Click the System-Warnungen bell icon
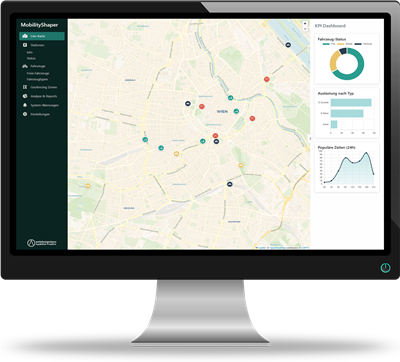 point(25,105)
